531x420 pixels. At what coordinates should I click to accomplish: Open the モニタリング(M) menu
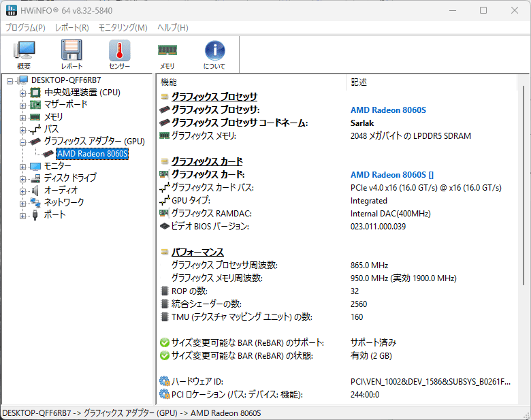pyautogui.click(x=123, y=28)
